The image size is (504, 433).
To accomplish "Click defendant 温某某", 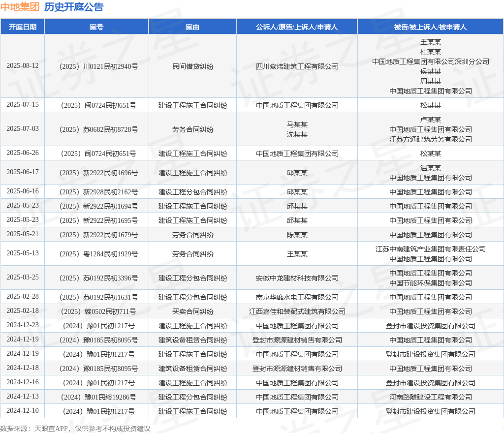I will tap(430, 168).
